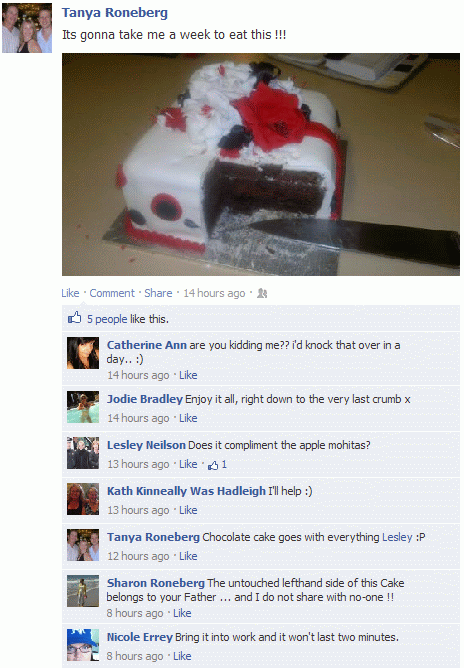
Task: Open the cake photo in full view
Action: [261, 164]
